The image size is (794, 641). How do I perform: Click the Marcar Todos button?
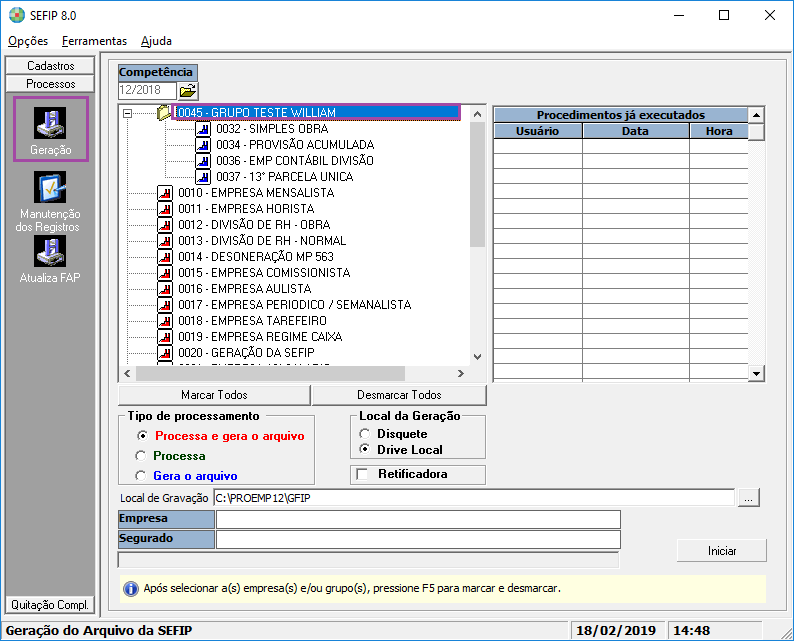[x=214, y=395]
